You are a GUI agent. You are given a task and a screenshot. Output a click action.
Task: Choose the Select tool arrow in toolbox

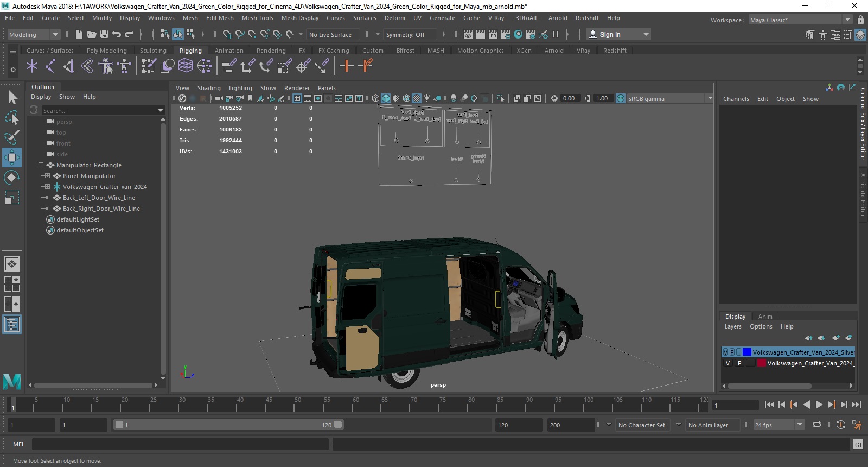coord(12,98)
